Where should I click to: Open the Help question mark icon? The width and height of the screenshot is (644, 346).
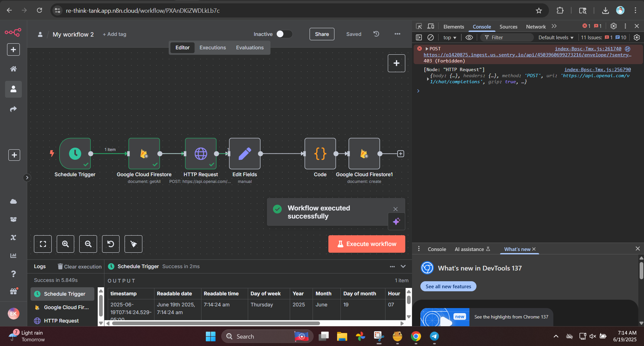click(13, 274)
